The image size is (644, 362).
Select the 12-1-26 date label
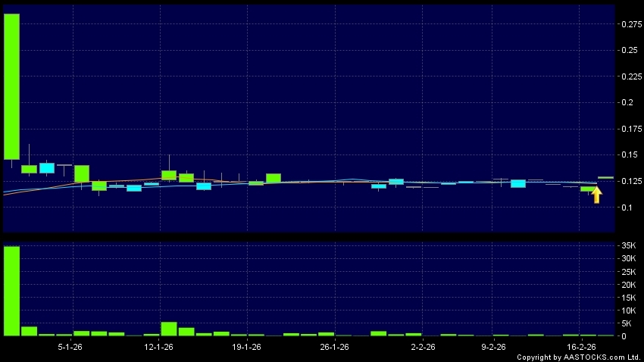point(158,347)
